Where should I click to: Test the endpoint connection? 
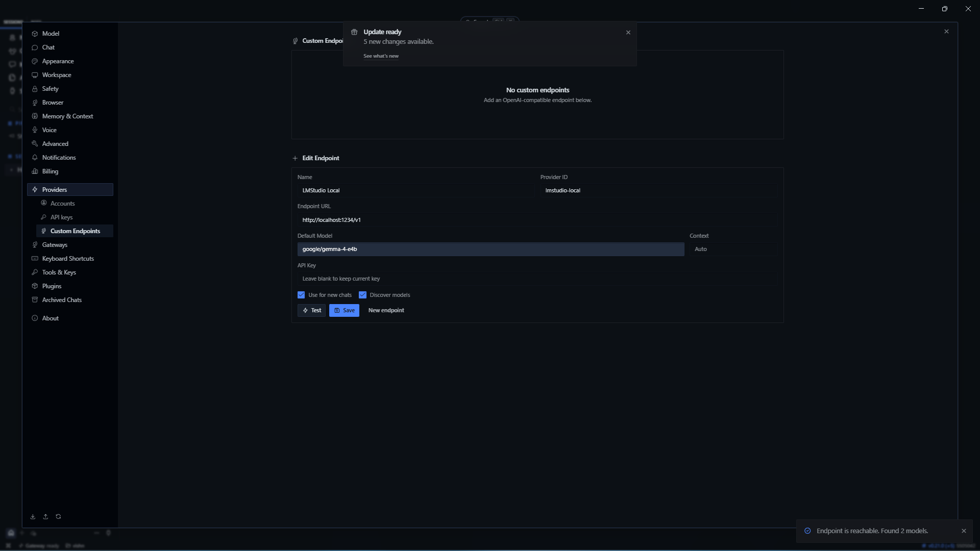tap(311, 310)
